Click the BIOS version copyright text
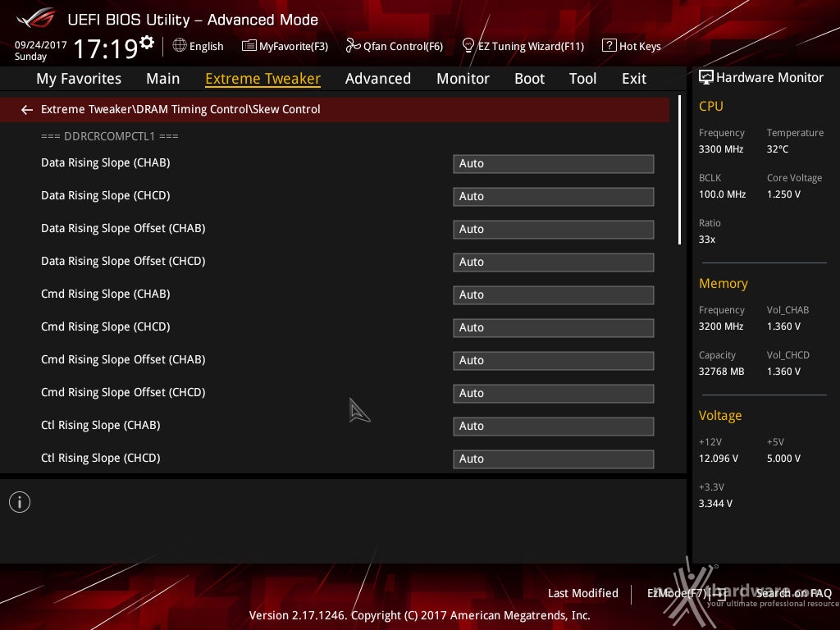This screenshot has height=630, width=840. pos(419,615)
